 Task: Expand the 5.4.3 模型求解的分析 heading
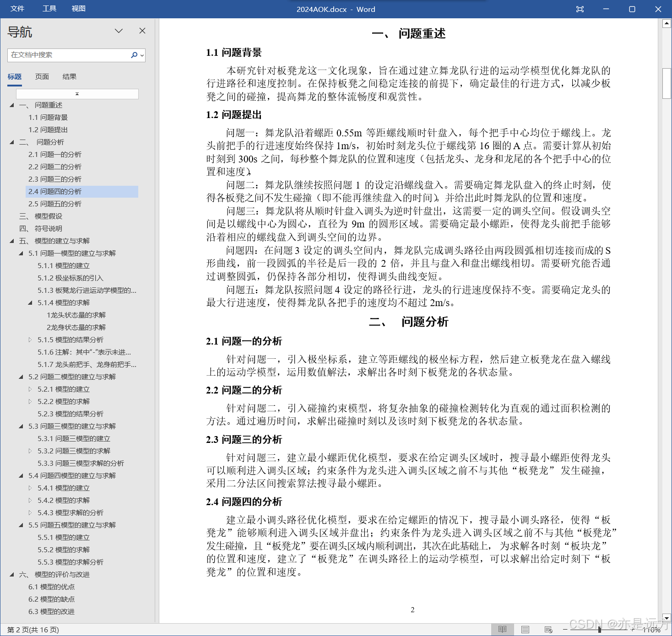point(30,513)
